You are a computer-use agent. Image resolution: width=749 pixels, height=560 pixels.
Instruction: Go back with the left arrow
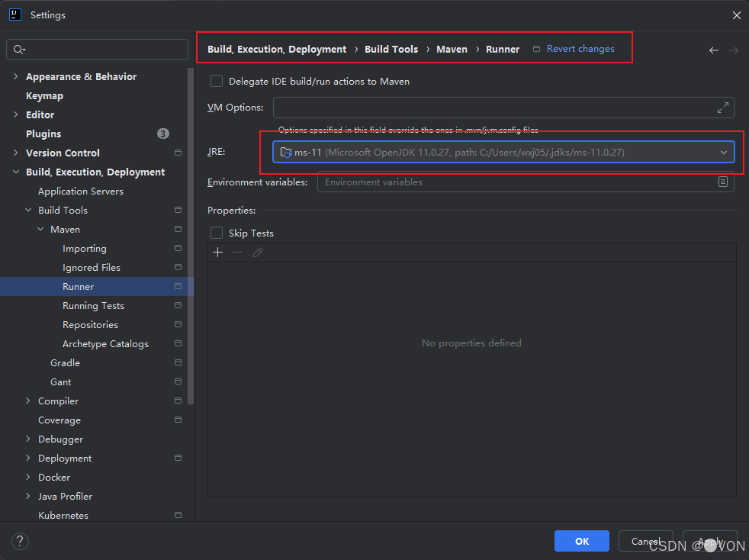(x=714, y=50)
